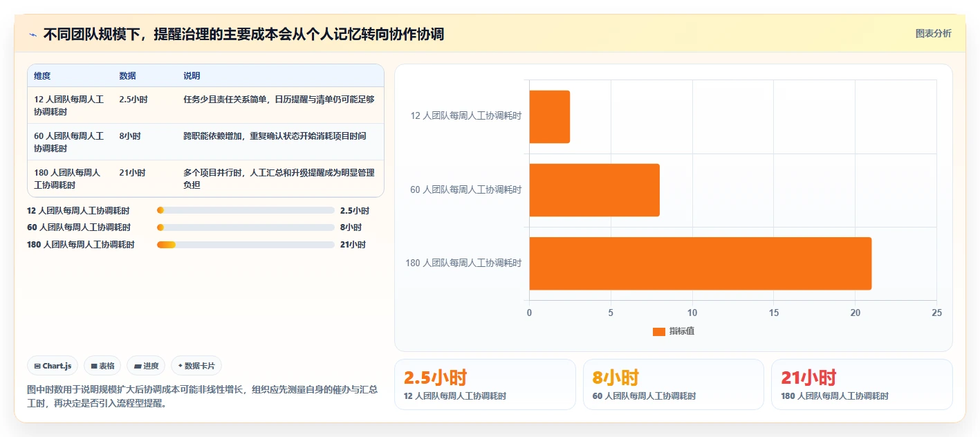Viewport: 980px width, 437px height.
Task: Select the 数据卡片 tag chip
Action: click(196, 366)
